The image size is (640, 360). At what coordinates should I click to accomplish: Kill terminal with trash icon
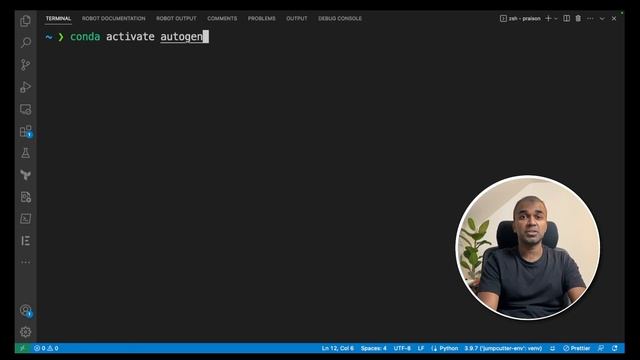point(578,18)
